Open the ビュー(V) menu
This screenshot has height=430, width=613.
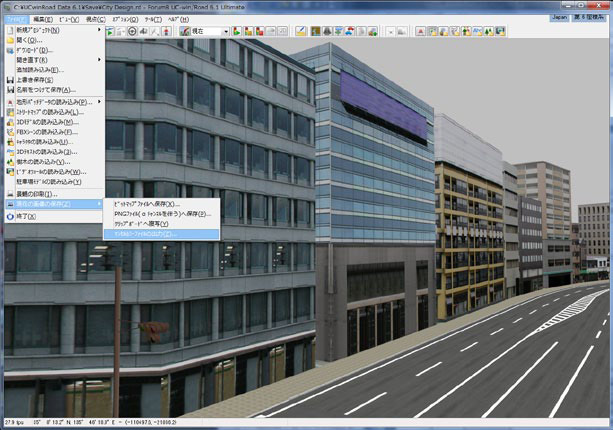(69, 19)
